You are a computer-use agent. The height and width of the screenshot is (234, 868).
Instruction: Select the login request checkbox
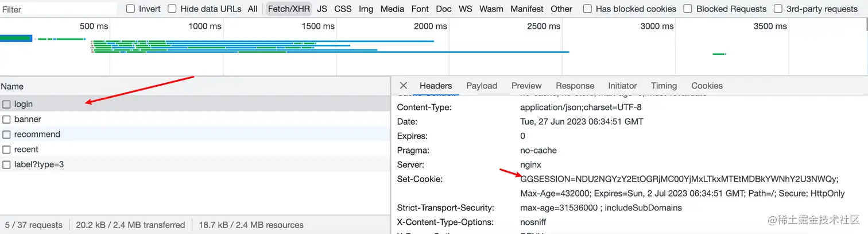coord(6,104)
